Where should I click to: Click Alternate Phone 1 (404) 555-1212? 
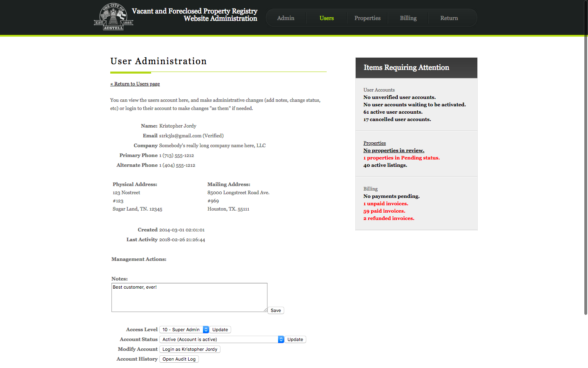(177, 165)
